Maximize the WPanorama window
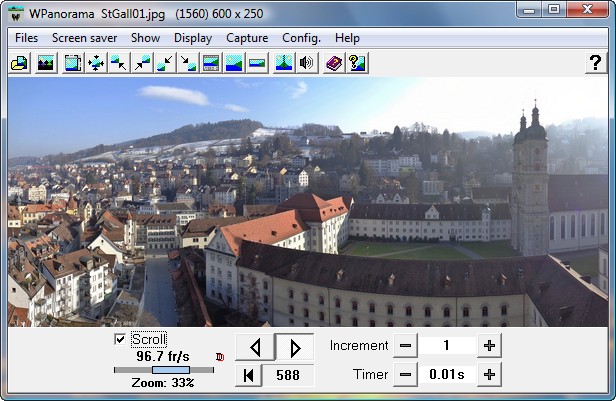The image size is (616, 401). 554,10
